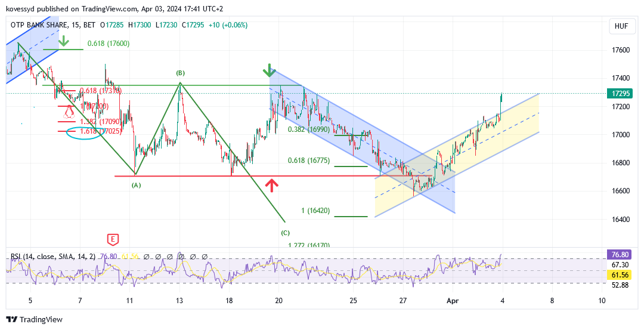Click the 52.88 RSI axis label

click(x=620, y=285)
